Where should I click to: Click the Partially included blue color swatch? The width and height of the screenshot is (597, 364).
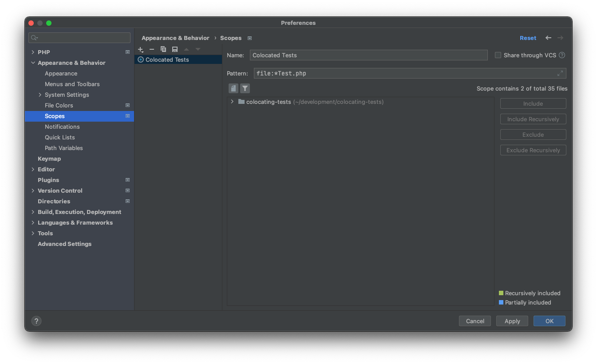(502, 302)
